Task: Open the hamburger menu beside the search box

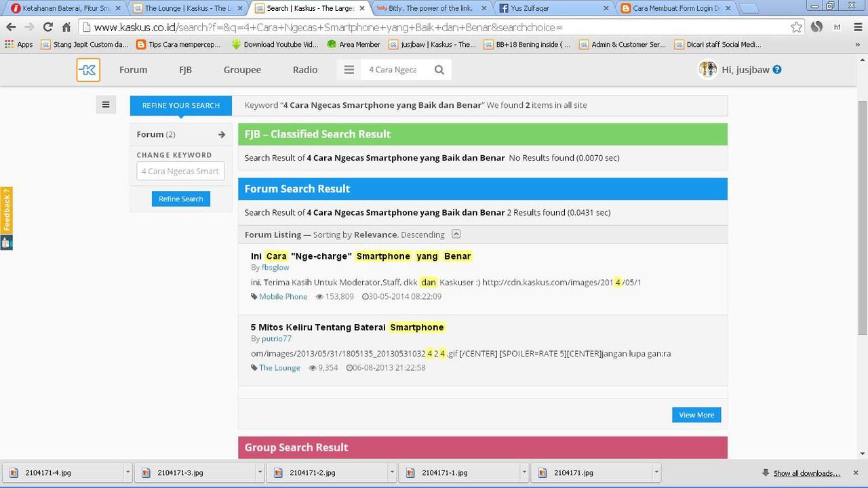Action: [x=349, y=70]
